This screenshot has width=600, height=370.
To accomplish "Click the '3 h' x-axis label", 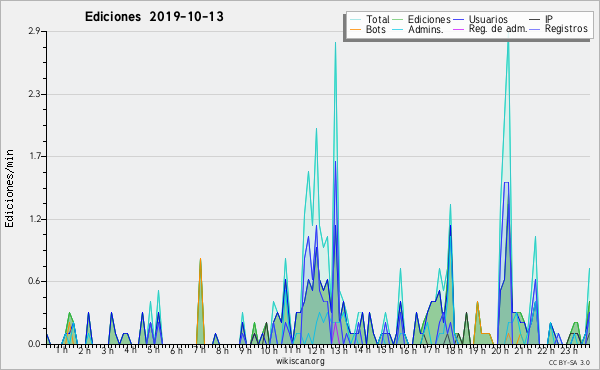I will point(108,350).
